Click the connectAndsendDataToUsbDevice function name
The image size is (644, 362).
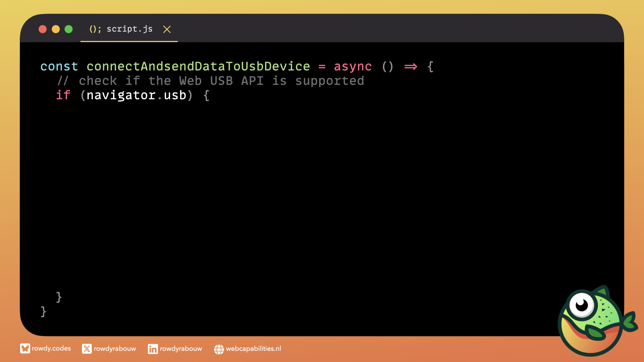coord(198,66)
